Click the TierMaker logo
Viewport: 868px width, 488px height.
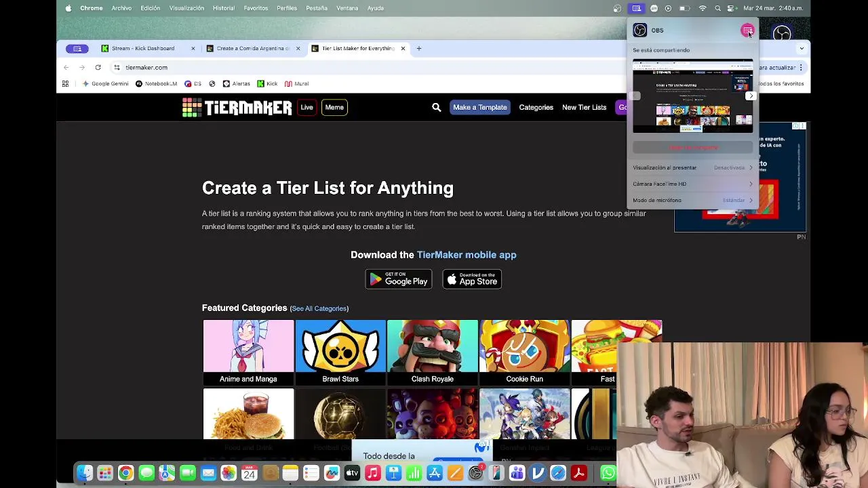[237, 107]
